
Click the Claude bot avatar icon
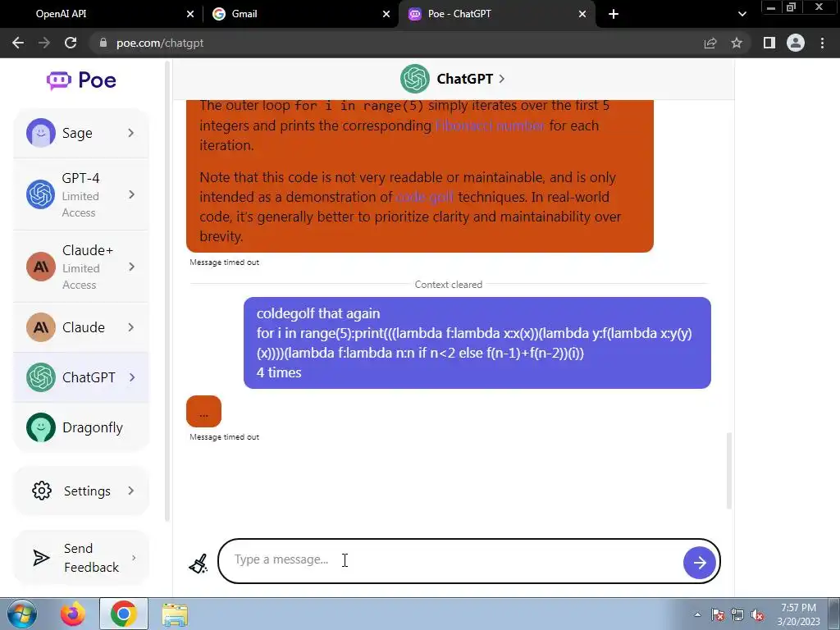click(41, 327)
